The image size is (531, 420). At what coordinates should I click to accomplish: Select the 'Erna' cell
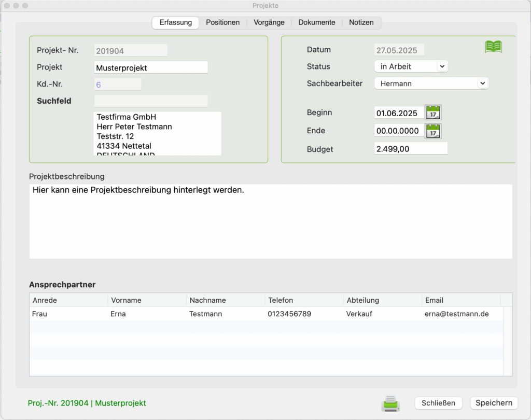coord(147,314)
